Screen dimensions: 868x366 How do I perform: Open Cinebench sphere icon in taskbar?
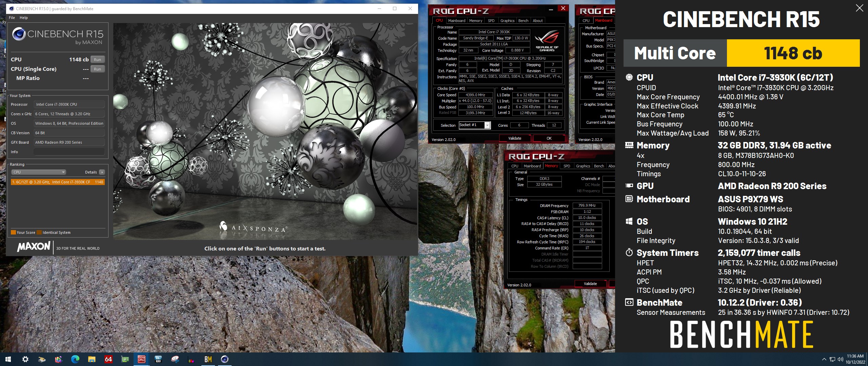click(x=224, y=359)
